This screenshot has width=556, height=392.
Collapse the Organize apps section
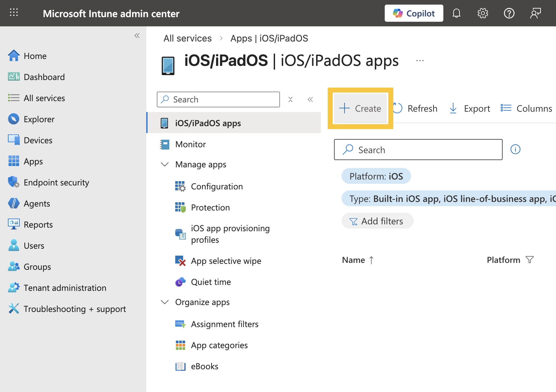(x=165, y=302)
